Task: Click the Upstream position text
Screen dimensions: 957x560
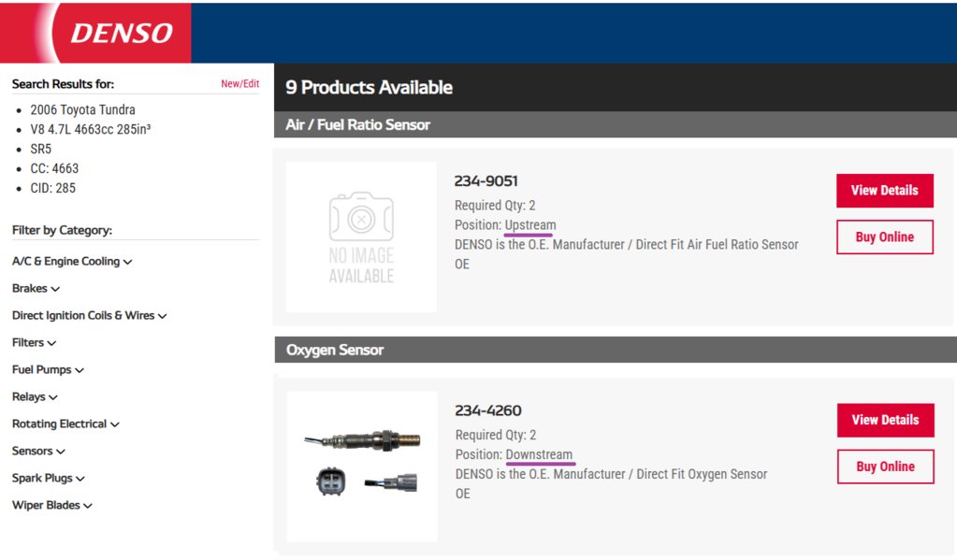Action: coord(530,225)
